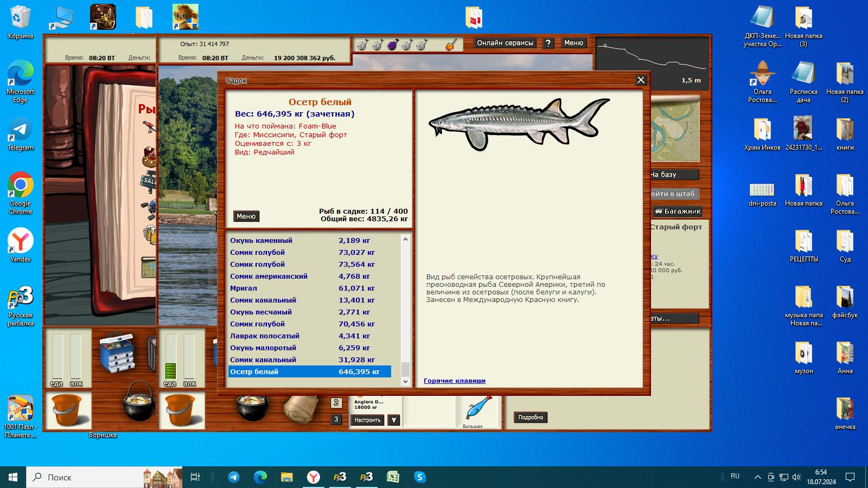
Task: Open the help question mark button
Action: tap(548, 43)
